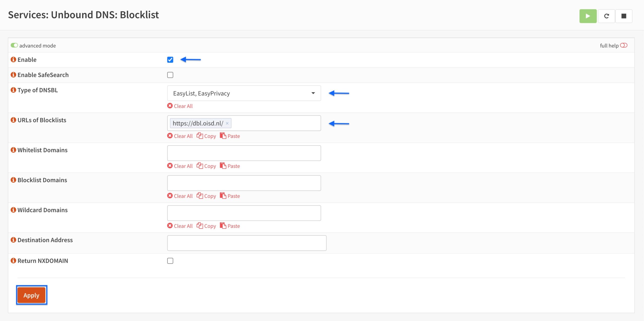Show help info icon for Whitelist Domains
This screenshot has width=644, height=321.
(x=13, y=150)
